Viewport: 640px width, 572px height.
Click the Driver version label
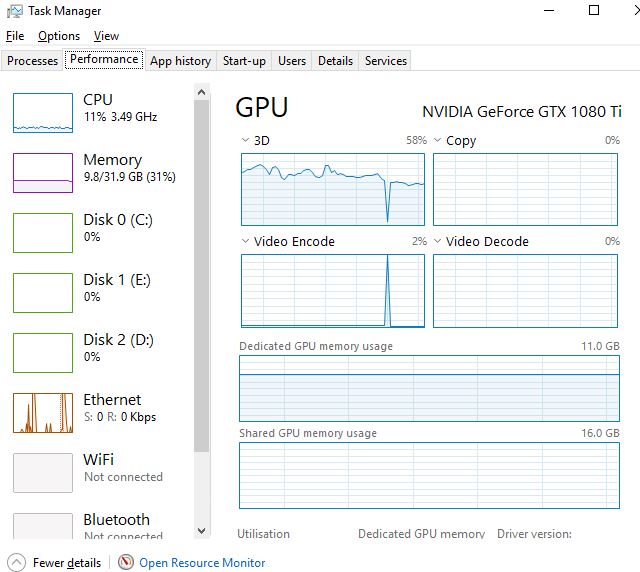pyautogui.click(x=534, y=534)
